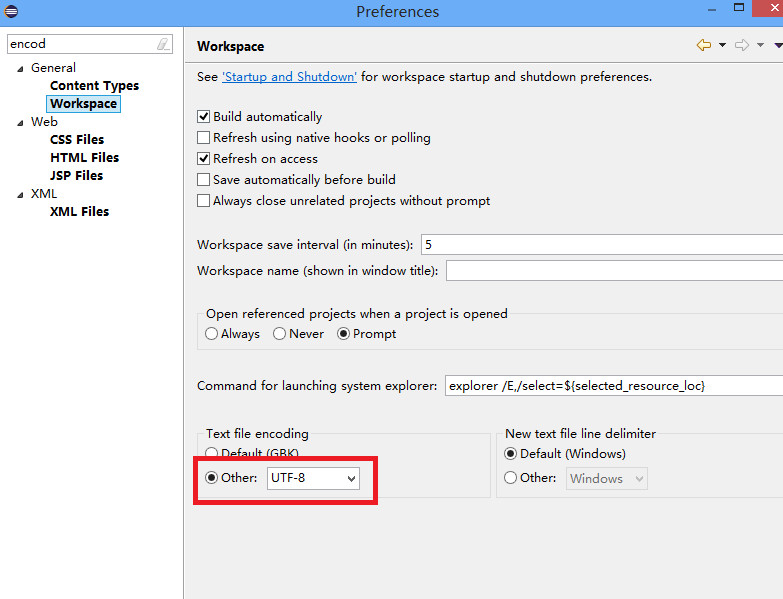Image resolution: width=783 pixels, height=599 pixels.
Task: Open the back history dropdown arrow
Action: 722,45
